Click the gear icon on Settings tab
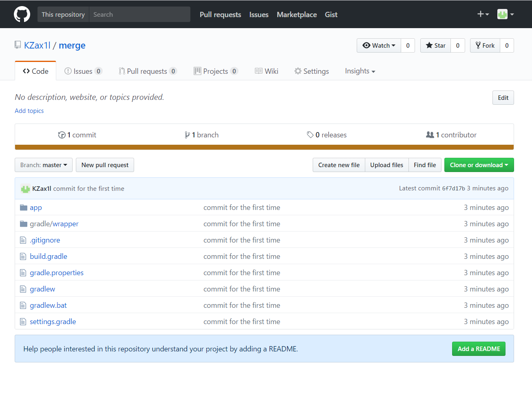The height and width of the screenshot is (393, 532). click(x=298, y=71)
